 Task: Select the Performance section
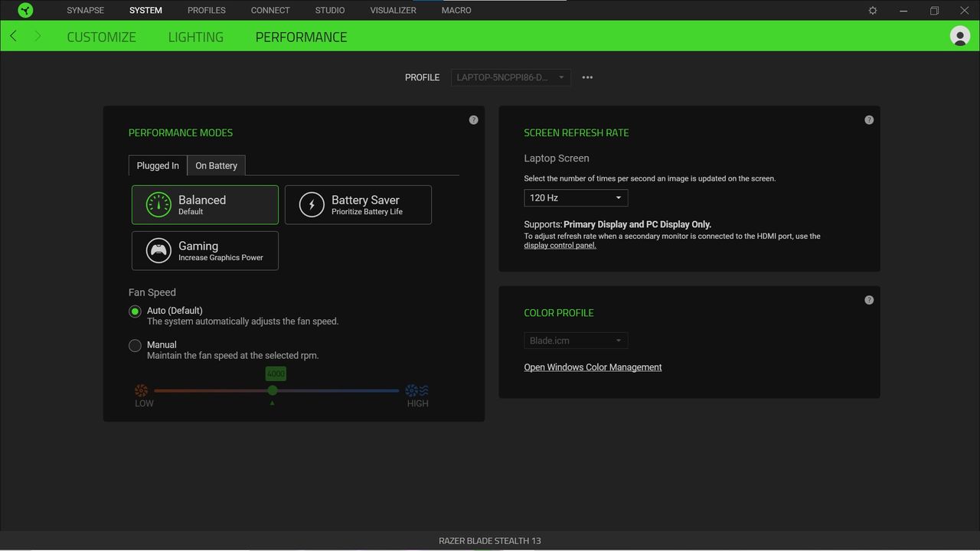pos(302,37)
